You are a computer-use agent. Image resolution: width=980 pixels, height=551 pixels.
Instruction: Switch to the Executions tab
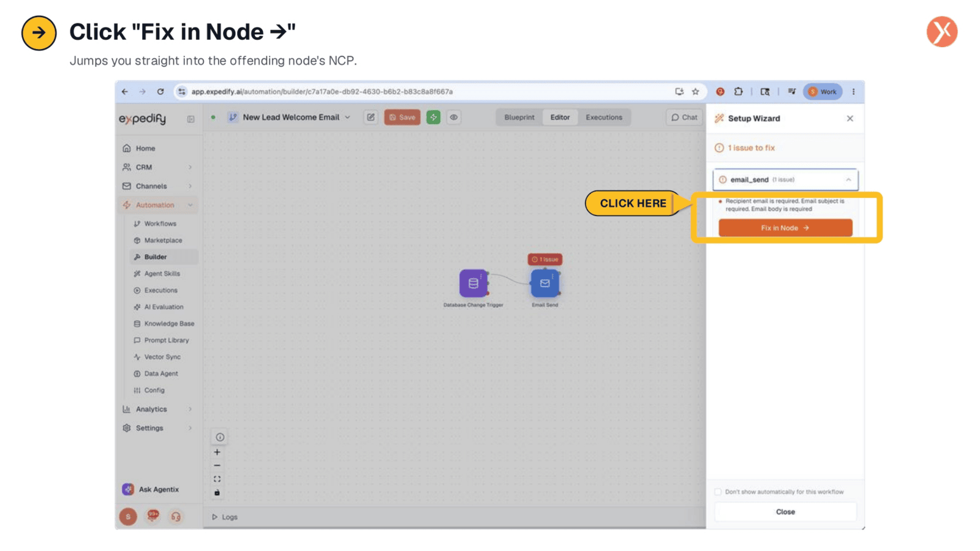point(604,117)
